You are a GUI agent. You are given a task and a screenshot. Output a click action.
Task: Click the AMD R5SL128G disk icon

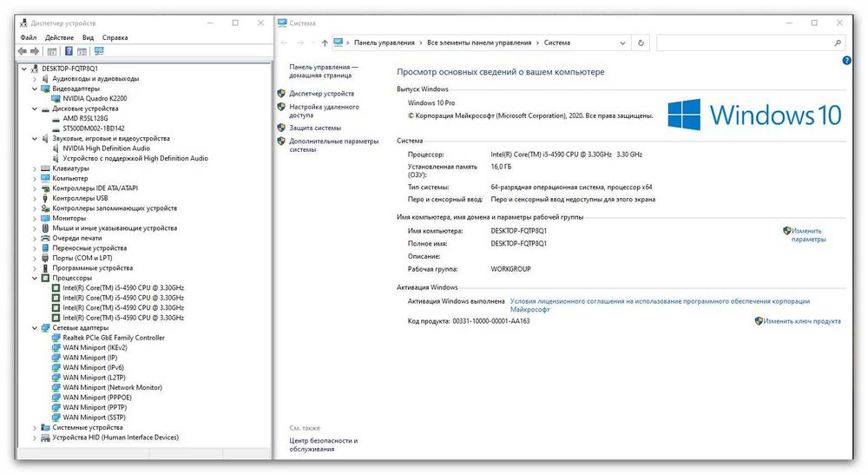pyautogui.click(x=56, y=118)
